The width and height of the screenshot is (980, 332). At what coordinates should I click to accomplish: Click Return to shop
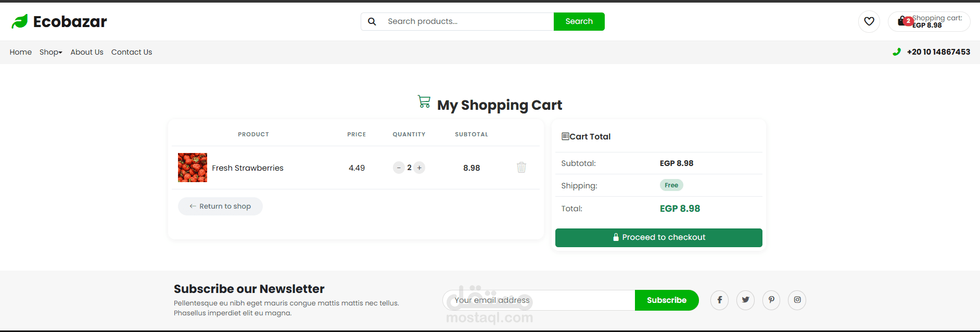click(x=220, y=206)
